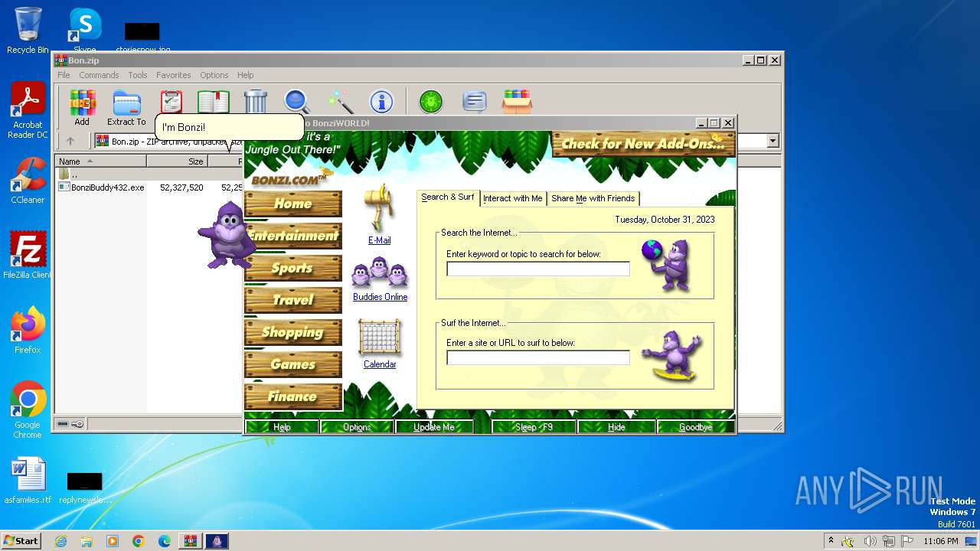Viewport: 980px width, 551px height.
Task: Click the Calendar grid icon
Action: pos(380,337)
